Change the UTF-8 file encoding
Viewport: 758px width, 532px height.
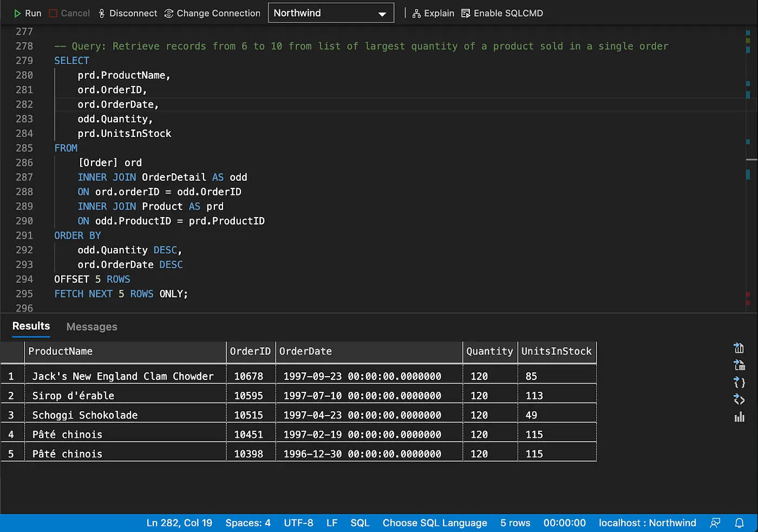coord(298,523)
